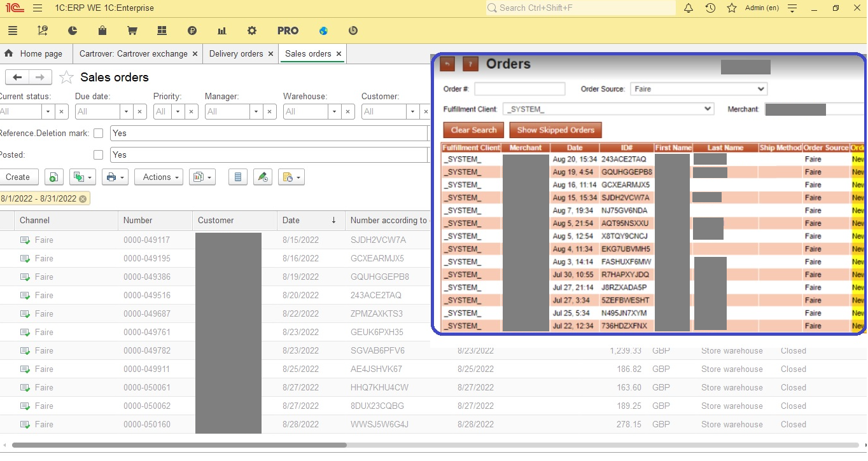Click the Clear Search button
Screen dimensions: 868x461
473,130
